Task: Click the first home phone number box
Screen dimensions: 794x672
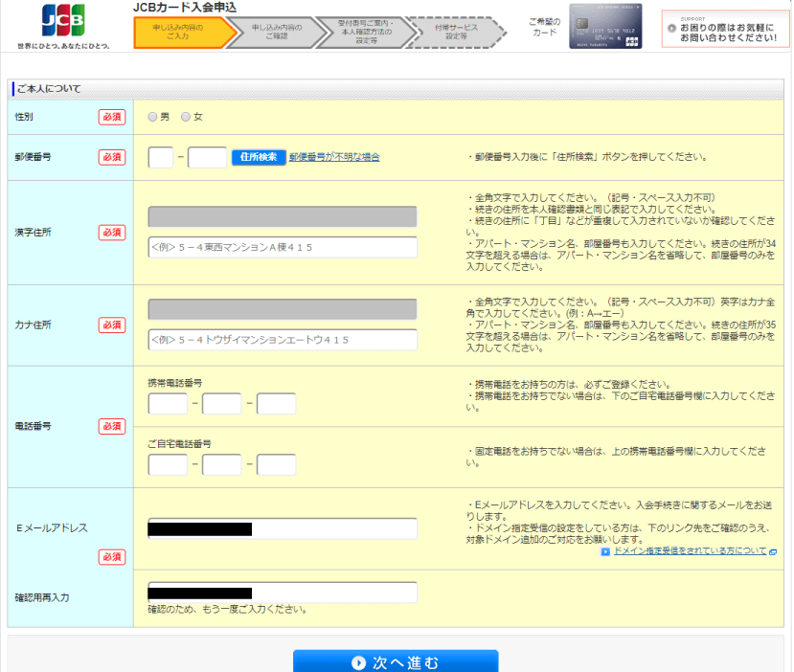Action: click(168, 465)
